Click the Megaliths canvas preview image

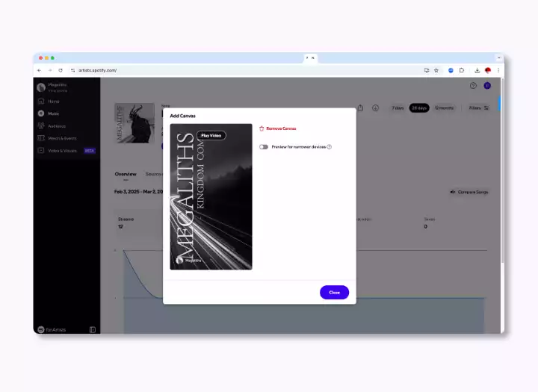click(211, 197)
